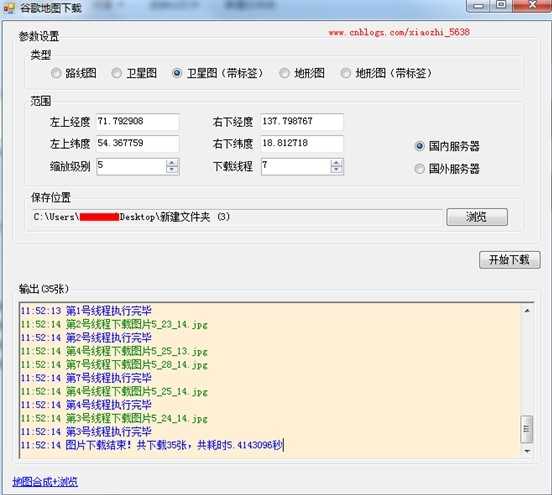Click the 下载线程 value box
552x495 pixels.
[x=296, y=166]
